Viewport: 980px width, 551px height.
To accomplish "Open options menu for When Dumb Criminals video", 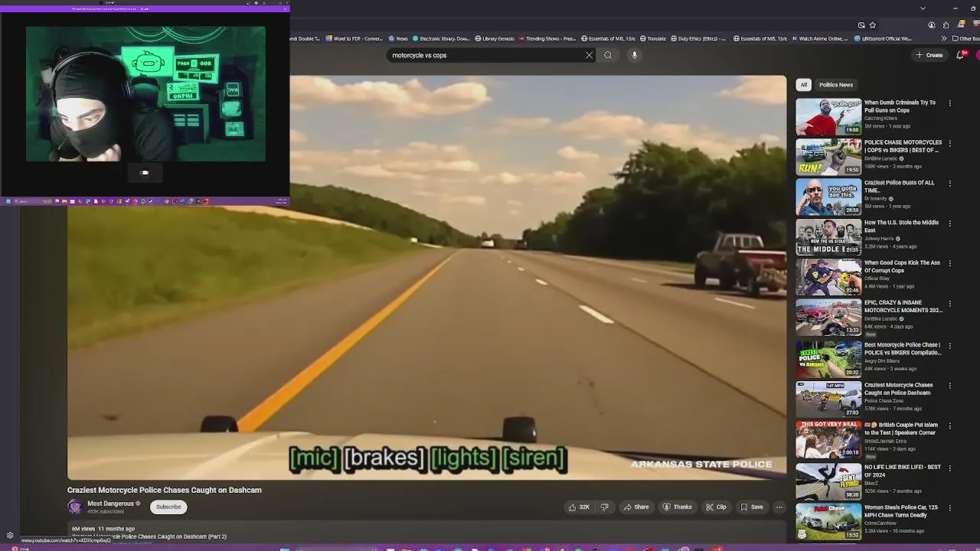I will click(x=950, y=103).
